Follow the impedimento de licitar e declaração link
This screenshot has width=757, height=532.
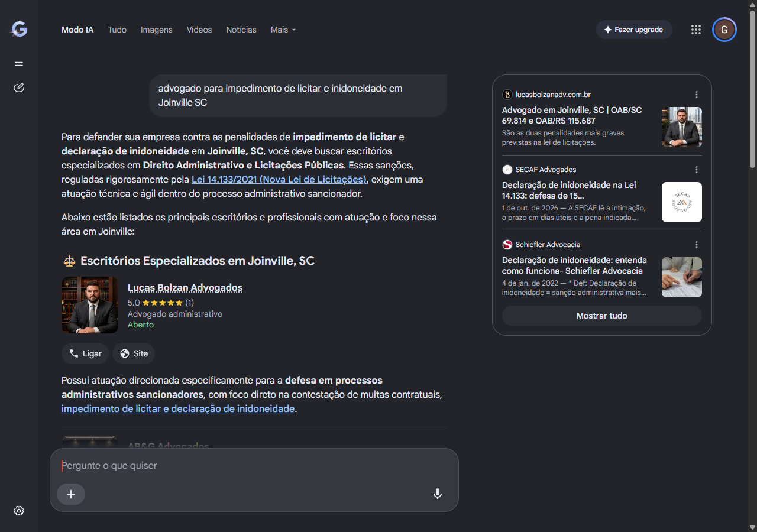click(x=178, y=408)
